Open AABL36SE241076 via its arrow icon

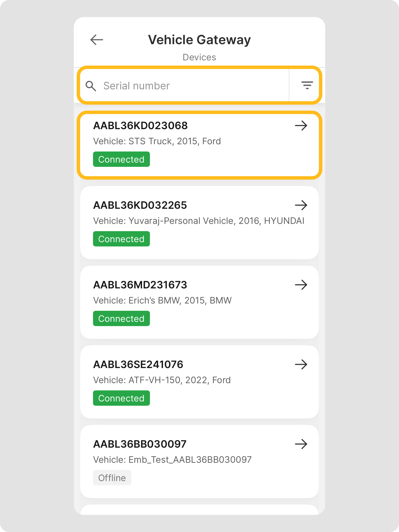click(301, 364)
